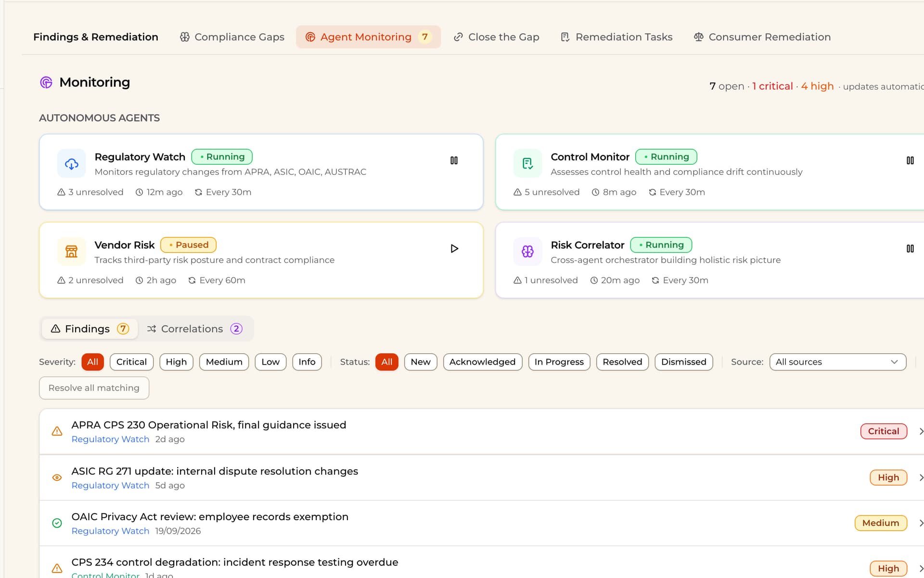
Task: Click the Remediation Tasks clipboard icon
Action: click(565, 37)
